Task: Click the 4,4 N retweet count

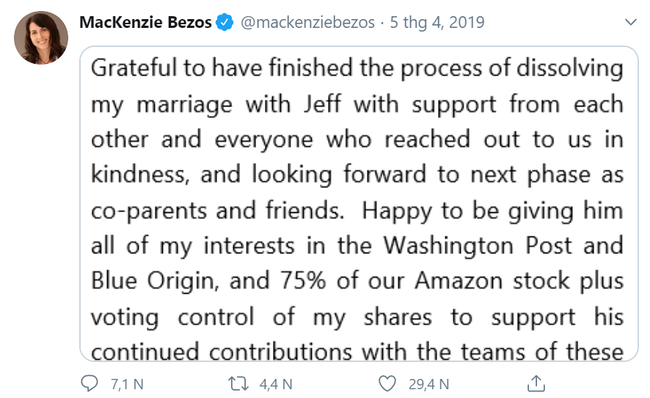Action: pos(276,384)
